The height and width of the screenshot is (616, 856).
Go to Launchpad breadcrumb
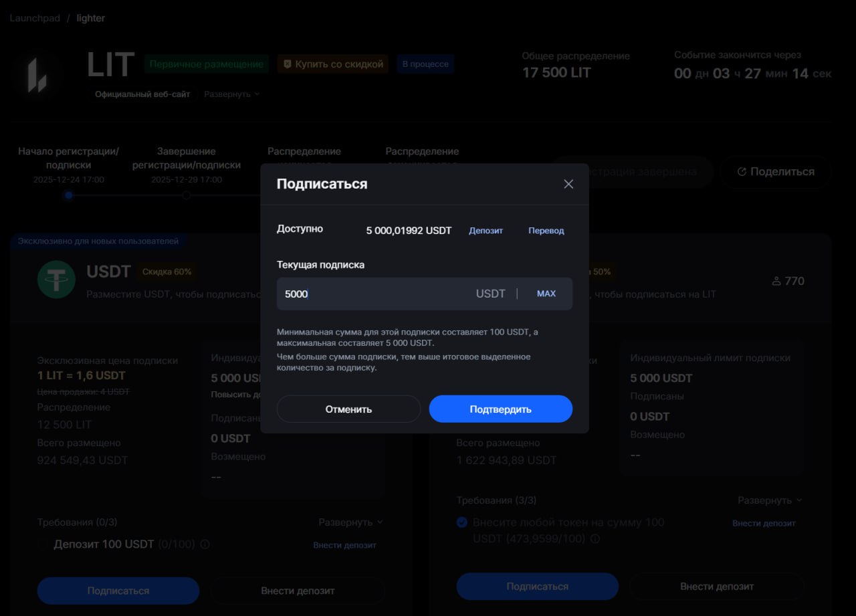click(x=33, y=18)
